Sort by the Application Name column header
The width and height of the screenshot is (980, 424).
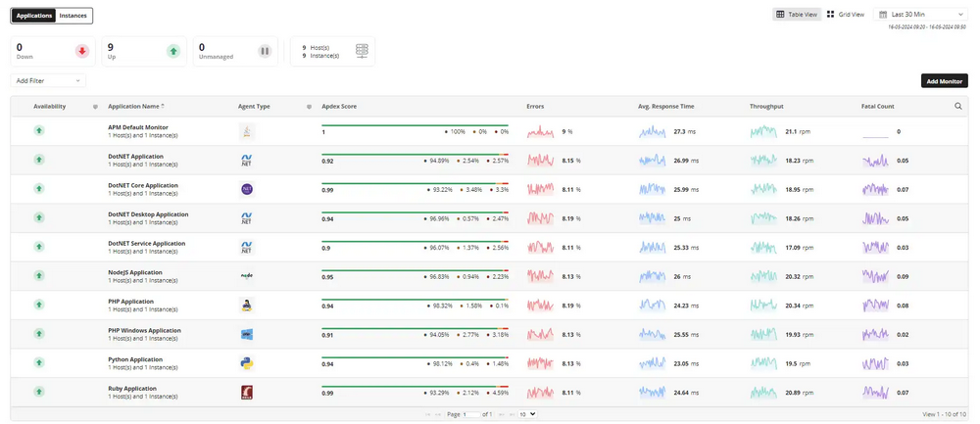(x=134, y=106)
